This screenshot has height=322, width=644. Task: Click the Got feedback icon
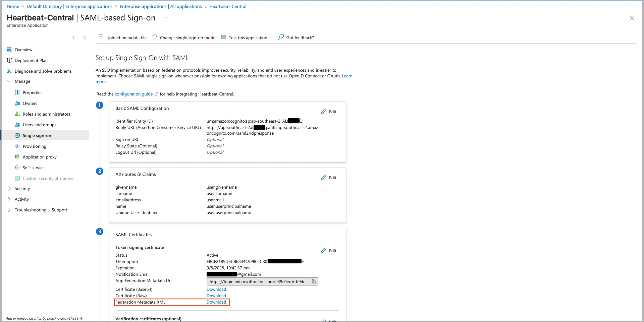click(x=281, y=37)
